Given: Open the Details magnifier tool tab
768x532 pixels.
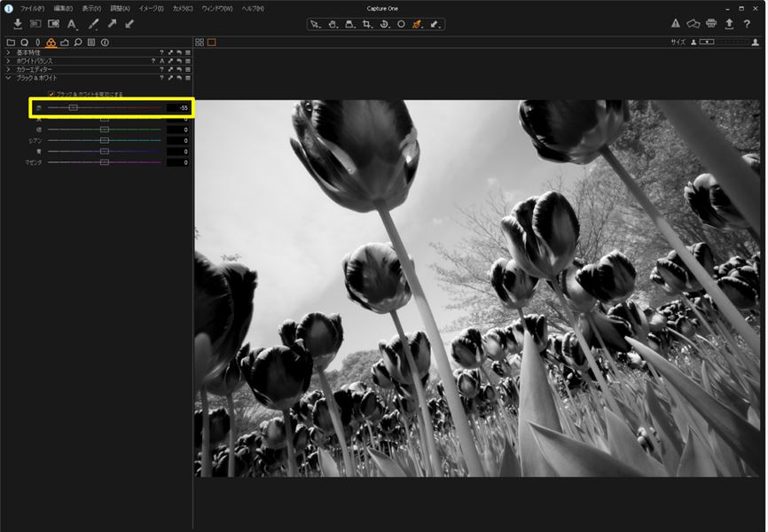Looking at the screenshot, I should point(78,43).
